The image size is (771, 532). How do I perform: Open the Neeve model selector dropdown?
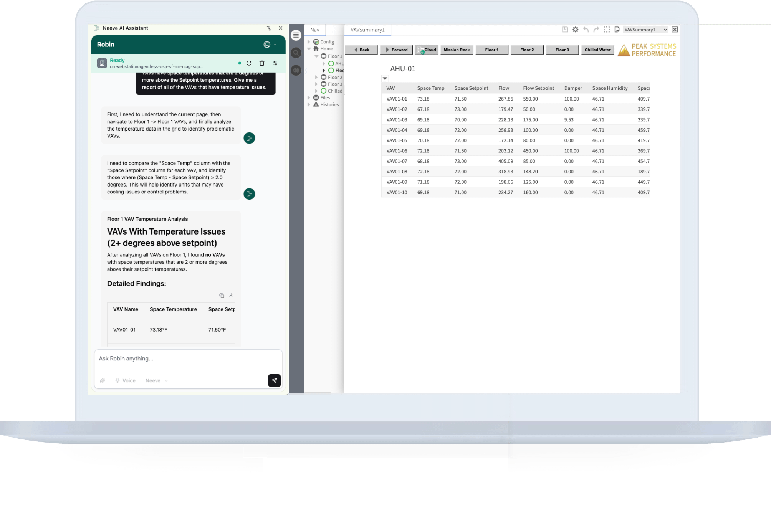[157, 380]
